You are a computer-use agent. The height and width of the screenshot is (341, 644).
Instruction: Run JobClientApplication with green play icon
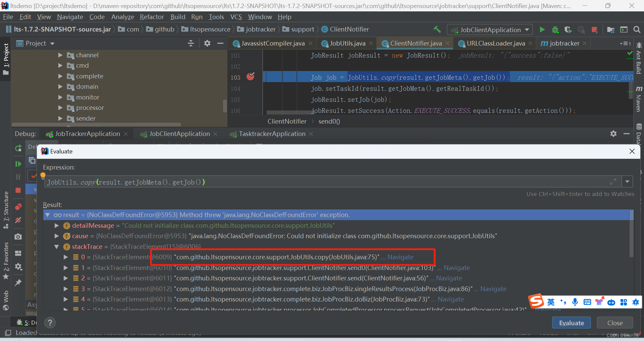click(x=542, y=29)
